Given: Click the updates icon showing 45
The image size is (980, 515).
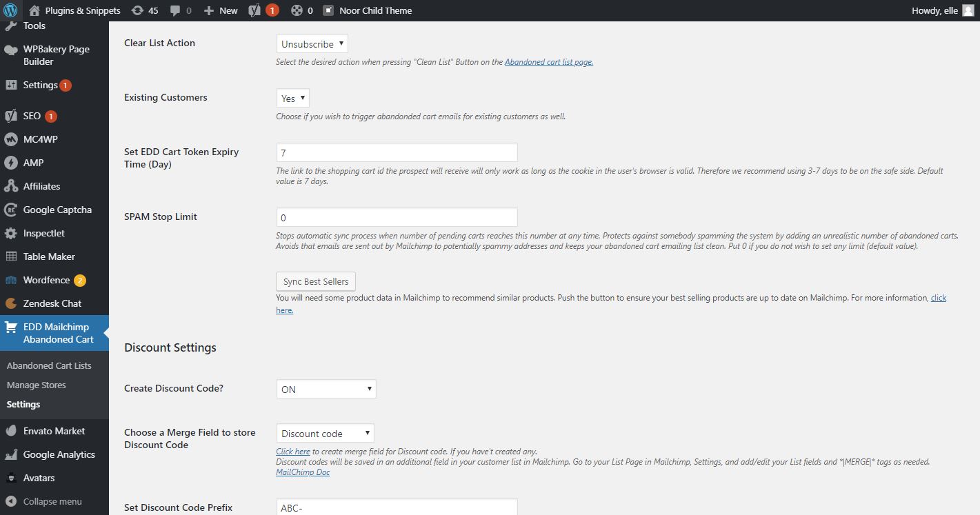Looking at the screenshot, I should [x=137, y=10].
